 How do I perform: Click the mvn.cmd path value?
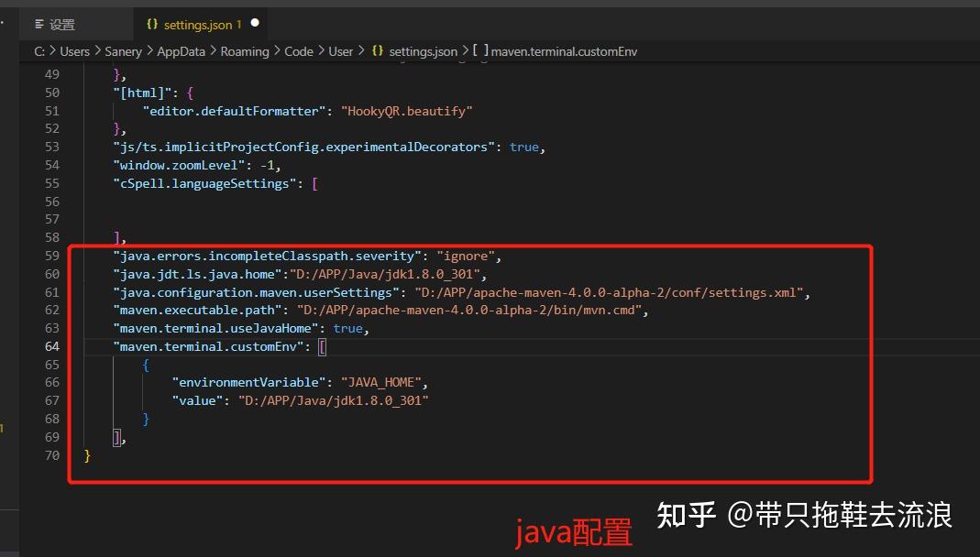pyautogui.click(x=469, y=311)
